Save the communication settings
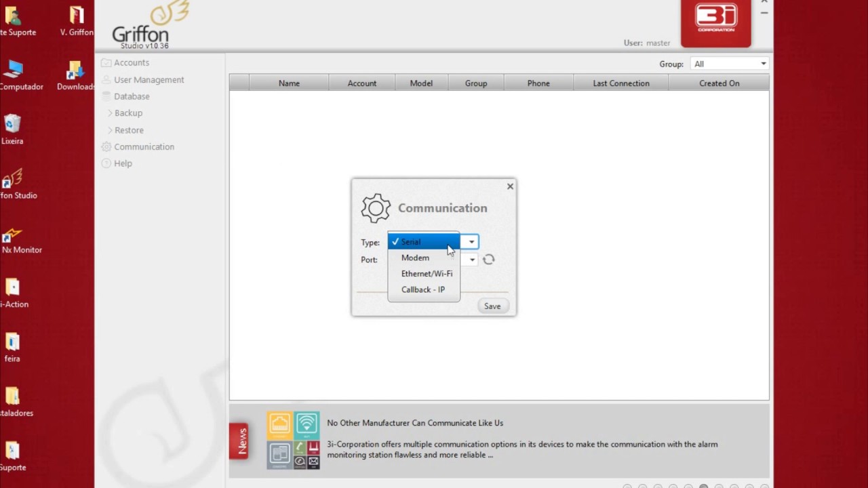This screenshot has height=488, width=868. point(492,306)
